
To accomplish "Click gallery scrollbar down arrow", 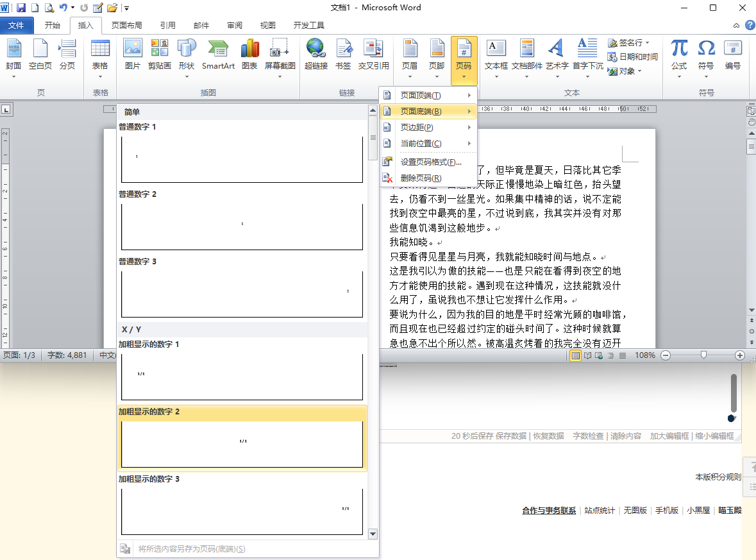I will (x=373, y=534).
